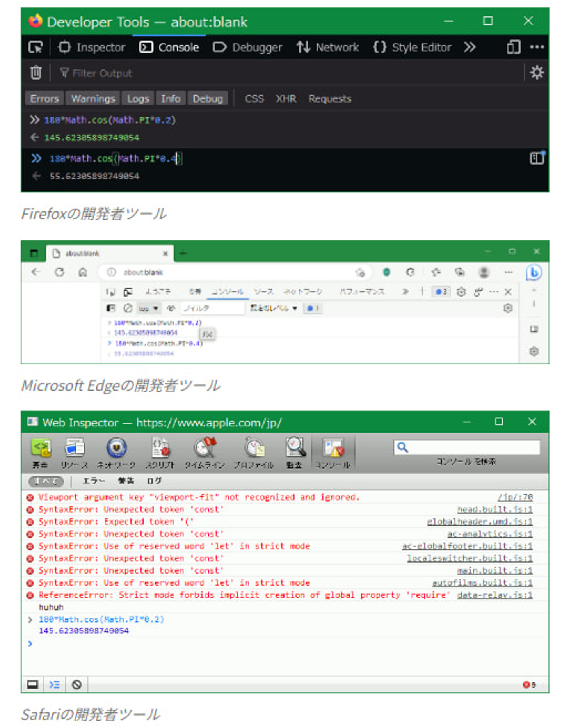Viewport: 562px width, 728px height.
Task: Open console settings gear at right of Edge console bar
Action: point(508,308)
